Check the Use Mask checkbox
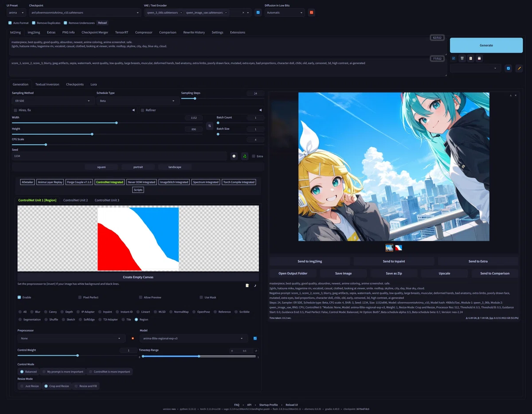The height and width of the screenshot is (414, 532). [x=201, y=297]
